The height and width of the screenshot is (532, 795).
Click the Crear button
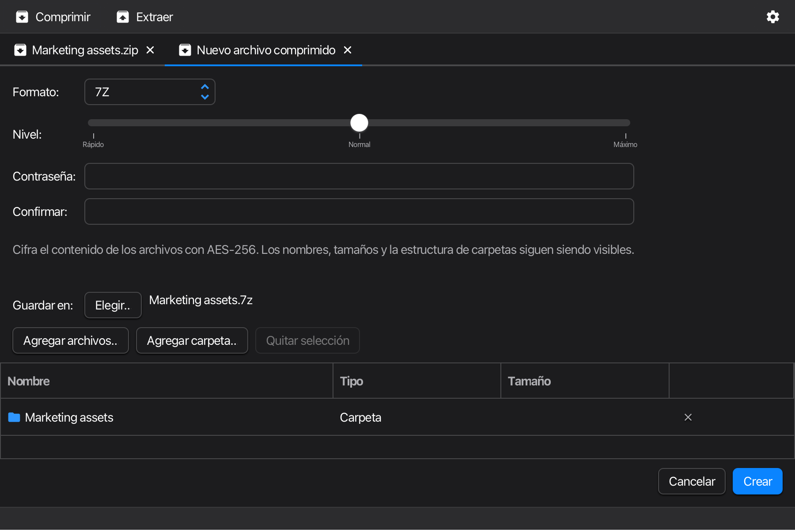coord(757,481)
